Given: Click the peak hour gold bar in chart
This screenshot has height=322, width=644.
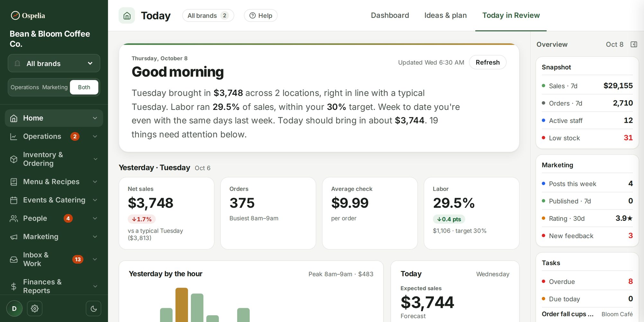Looking at the screenshot, I should [x=182, y=305].
